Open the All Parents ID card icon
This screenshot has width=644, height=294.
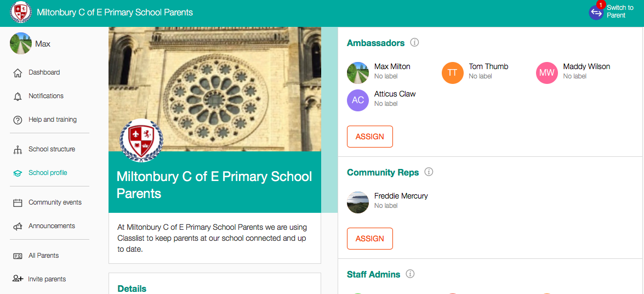pyautogui.click(x=17, y=256)
